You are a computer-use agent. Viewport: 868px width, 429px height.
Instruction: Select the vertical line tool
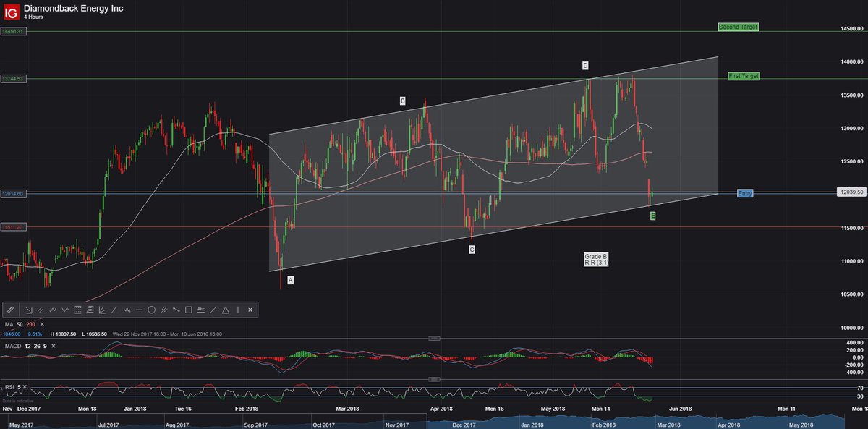click(238, 310)
